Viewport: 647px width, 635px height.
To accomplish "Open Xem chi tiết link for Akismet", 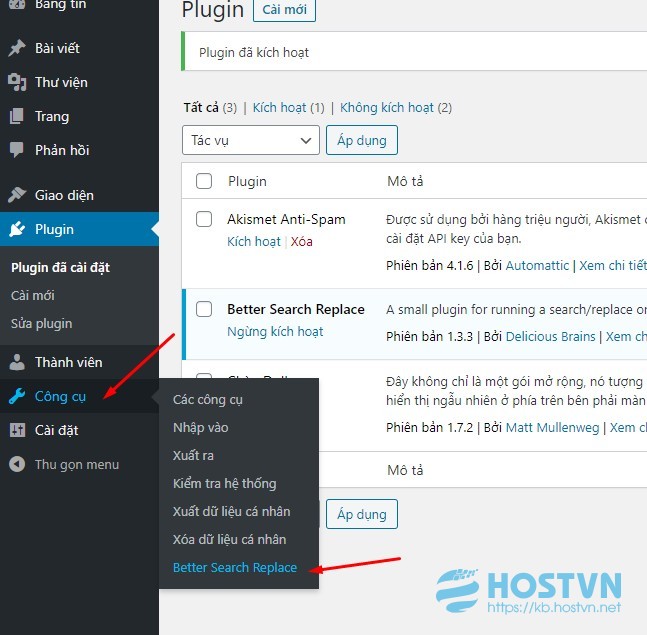I will coord(613,265).
